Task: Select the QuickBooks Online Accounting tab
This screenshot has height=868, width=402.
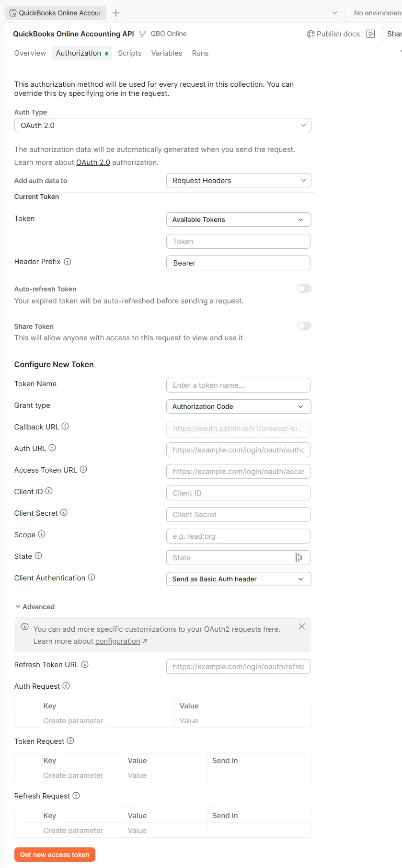Action: coord(56,13)
